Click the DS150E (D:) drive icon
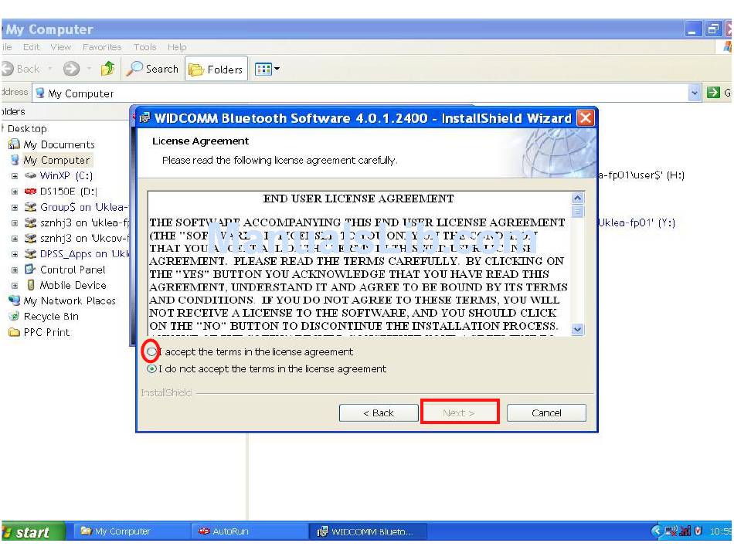 [x=30, y=191]
